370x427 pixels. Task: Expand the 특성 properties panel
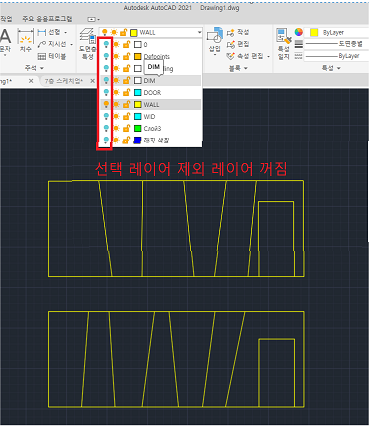point(331,68)
